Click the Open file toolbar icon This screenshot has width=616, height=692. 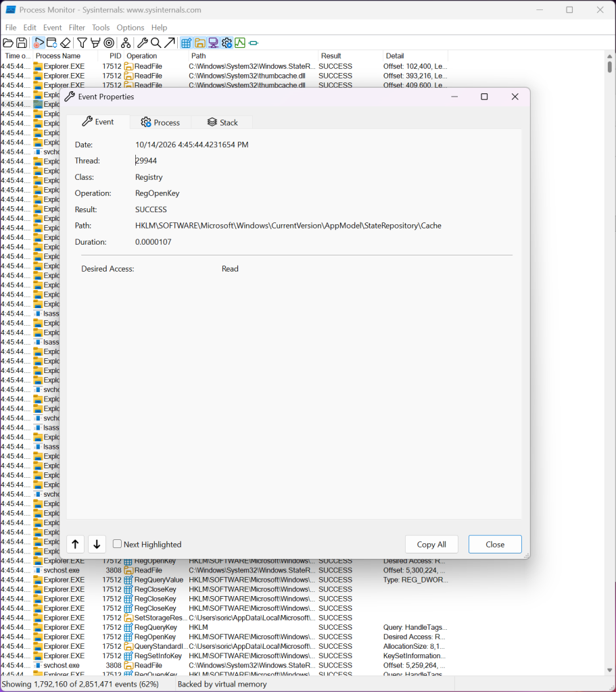tap(8, 43)
